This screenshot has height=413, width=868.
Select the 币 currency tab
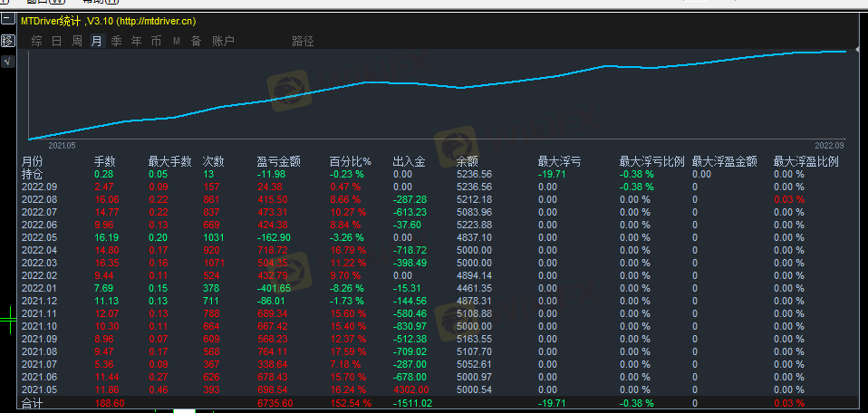pos(156,41)
